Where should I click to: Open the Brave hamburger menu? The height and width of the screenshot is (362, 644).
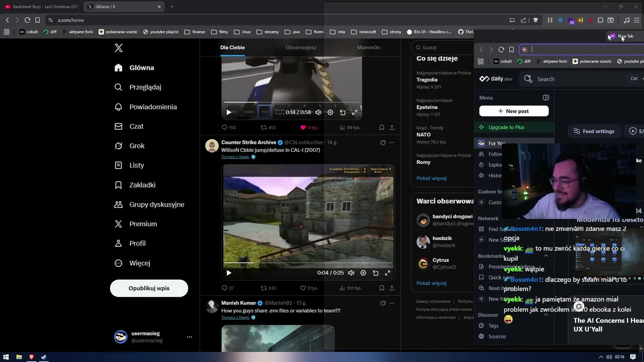point(637,20)
